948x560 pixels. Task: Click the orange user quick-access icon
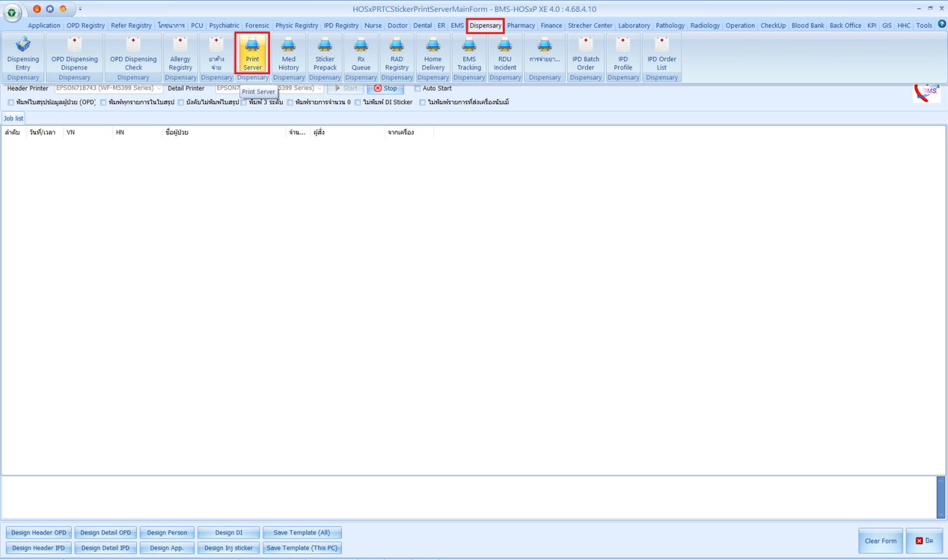coord(63,9)
